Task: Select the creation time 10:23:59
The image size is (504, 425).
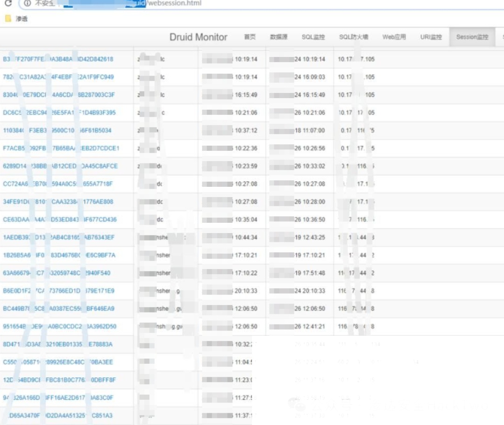Action: [246, 166]
